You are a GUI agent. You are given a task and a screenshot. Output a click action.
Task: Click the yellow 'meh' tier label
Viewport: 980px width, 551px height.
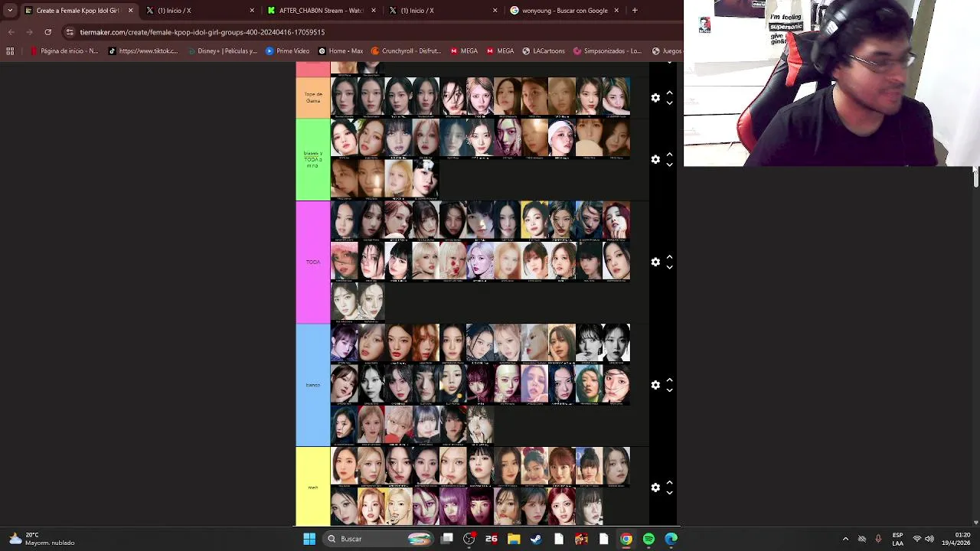point(313,487)
